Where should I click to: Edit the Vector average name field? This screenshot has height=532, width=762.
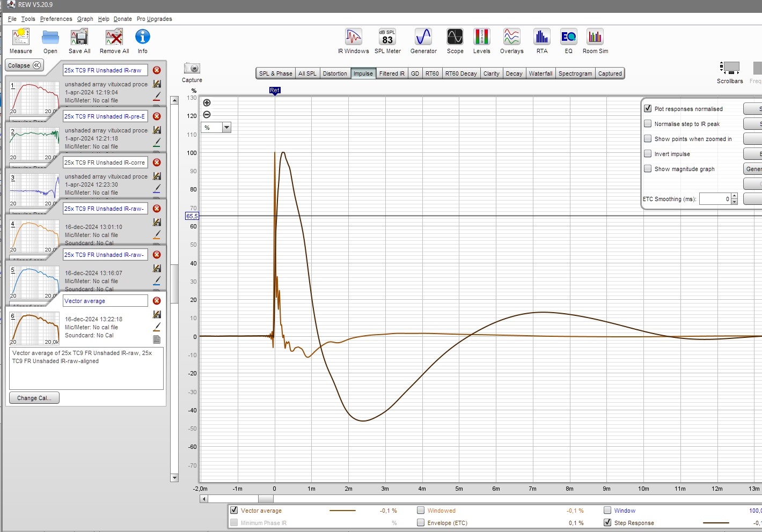[105, 301]
